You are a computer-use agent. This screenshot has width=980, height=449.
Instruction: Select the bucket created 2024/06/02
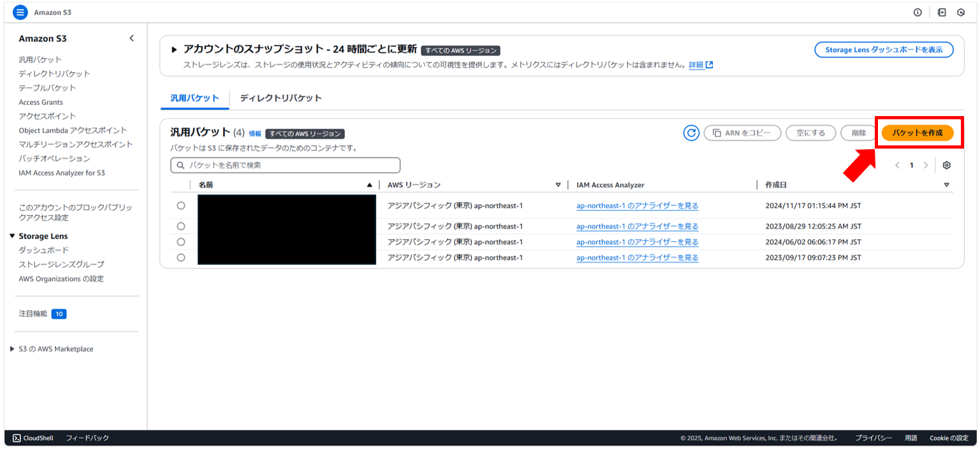point(181,242)
